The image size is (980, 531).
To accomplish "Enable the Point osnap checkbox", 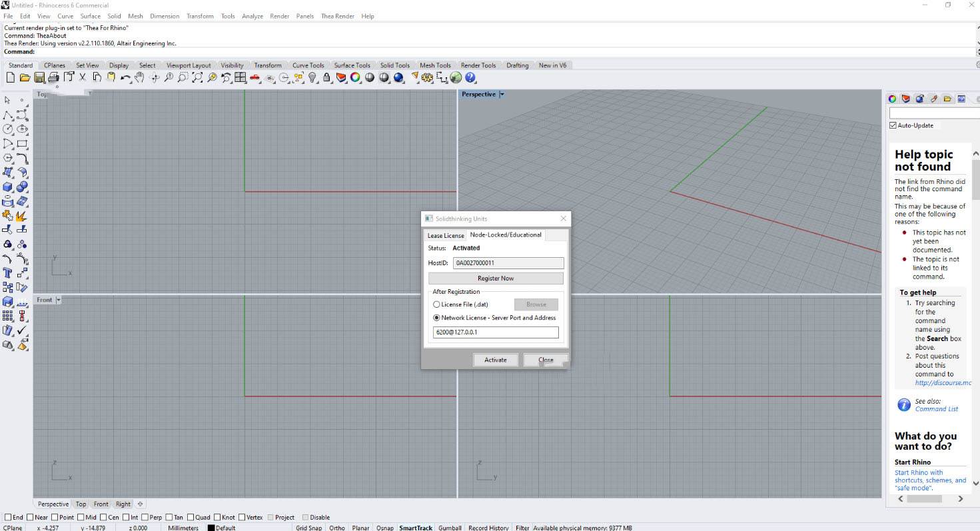I will pyautogui.click(x=55, y=517).
